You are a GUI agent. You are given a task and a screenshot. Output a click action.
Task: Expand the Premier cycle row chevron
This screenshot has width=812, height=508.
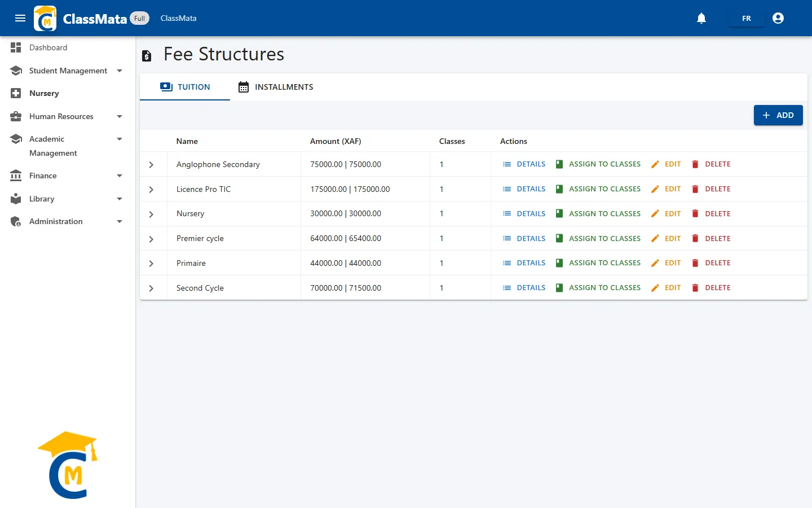151,239
